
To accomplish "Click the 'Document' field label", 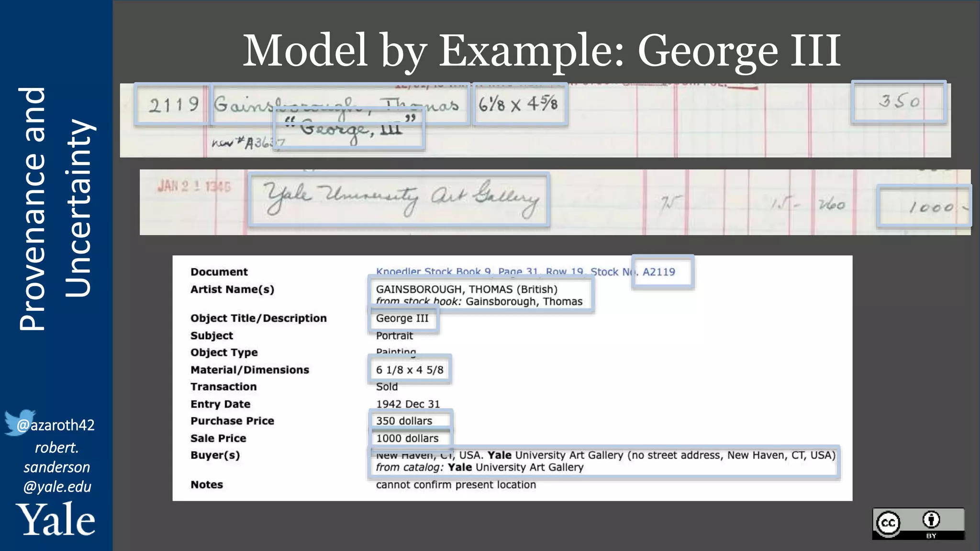I will pos(219,272).
